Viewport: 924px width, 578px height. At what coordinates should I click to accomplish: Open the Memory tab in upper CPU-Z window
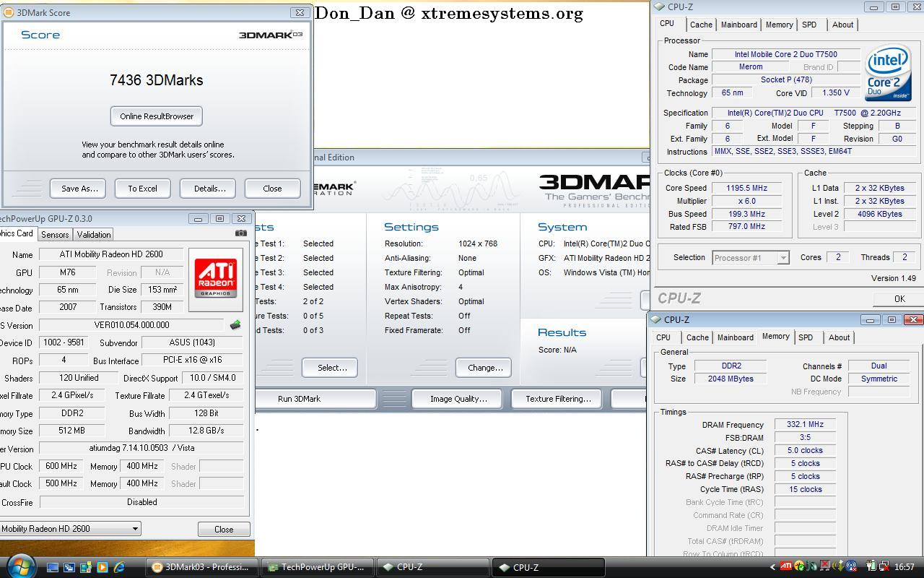pyautogui.click(x=780, y=25)
